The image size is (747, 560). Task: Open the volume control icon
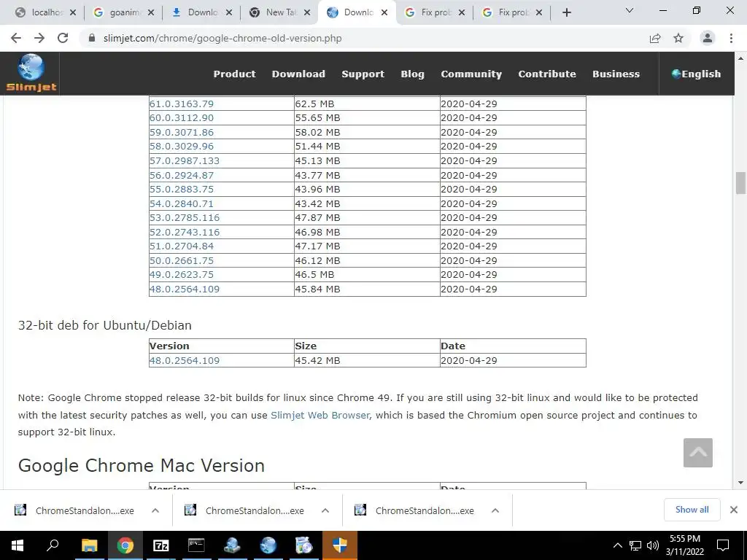click(653, 545)
